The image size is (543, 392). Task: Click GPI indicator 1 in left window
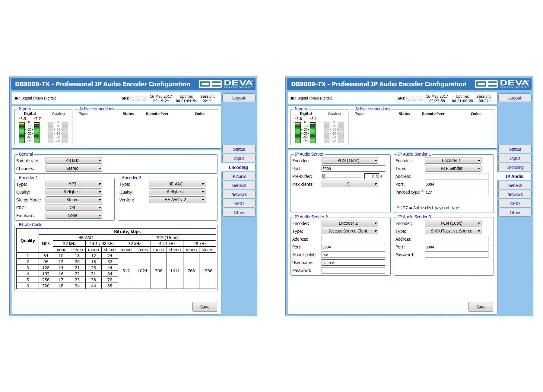133,98
